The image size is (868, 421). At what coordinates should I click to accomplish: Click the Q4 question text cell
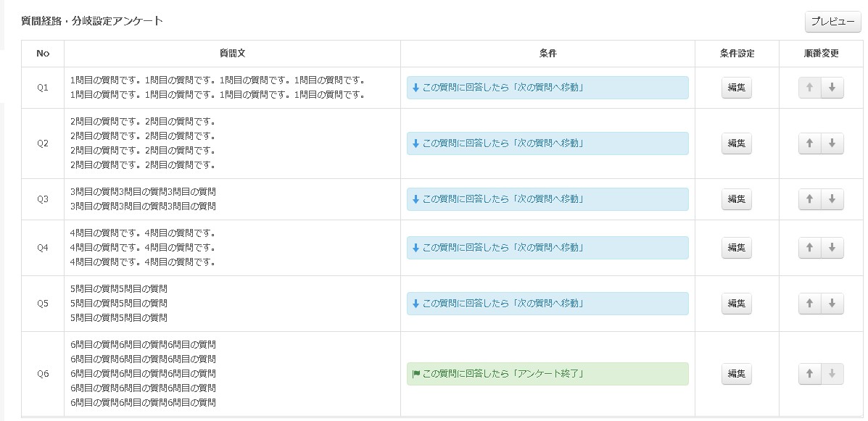click(x=232, y=248)
